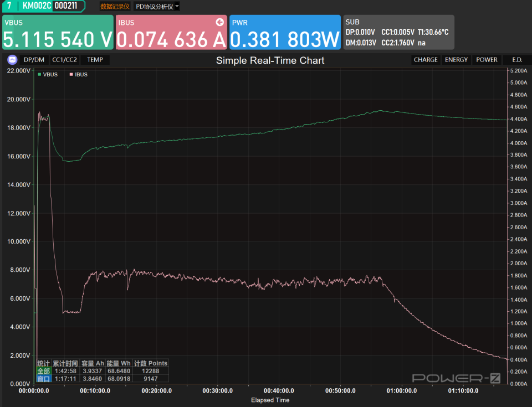Click the 计数 Points column header
Image resolution: width=532 pixels, height=407 pixels.
[x=151, y=363]
